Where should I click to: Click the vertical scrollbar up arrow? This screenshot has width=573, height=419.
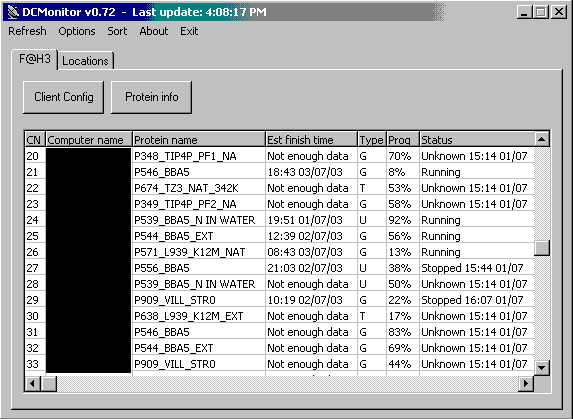coord(542,139)
